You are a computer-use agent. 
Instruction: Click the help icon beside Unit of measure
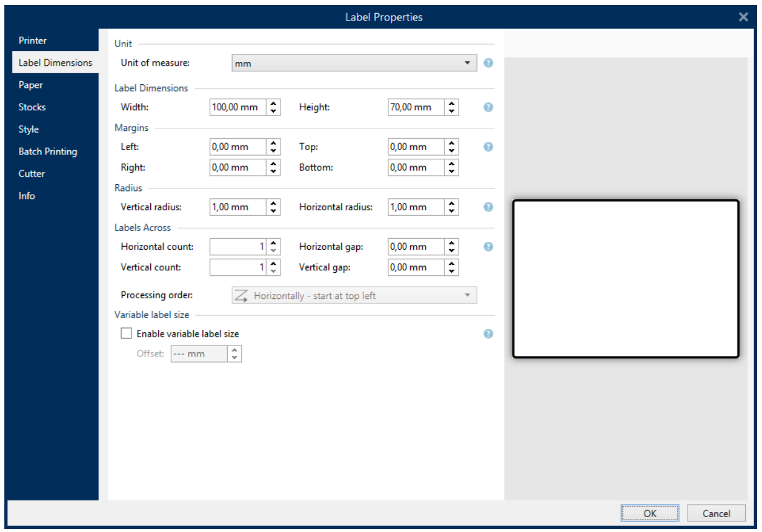pyautogui.click(x=488, y=63)
